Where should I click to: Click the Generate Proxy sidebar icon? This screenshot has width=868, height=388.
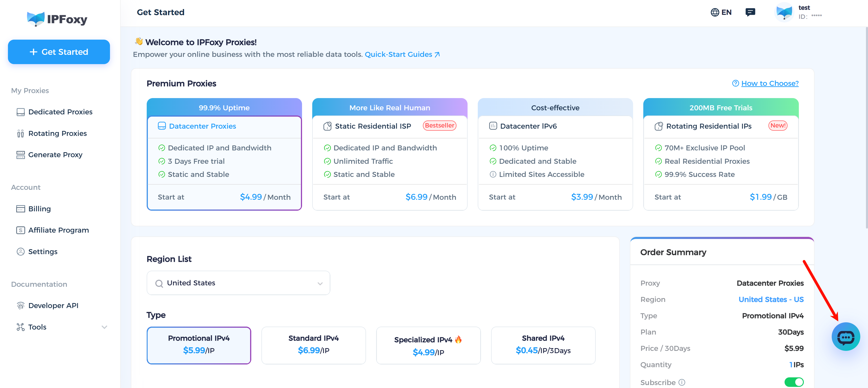click(x=21, y=155)
